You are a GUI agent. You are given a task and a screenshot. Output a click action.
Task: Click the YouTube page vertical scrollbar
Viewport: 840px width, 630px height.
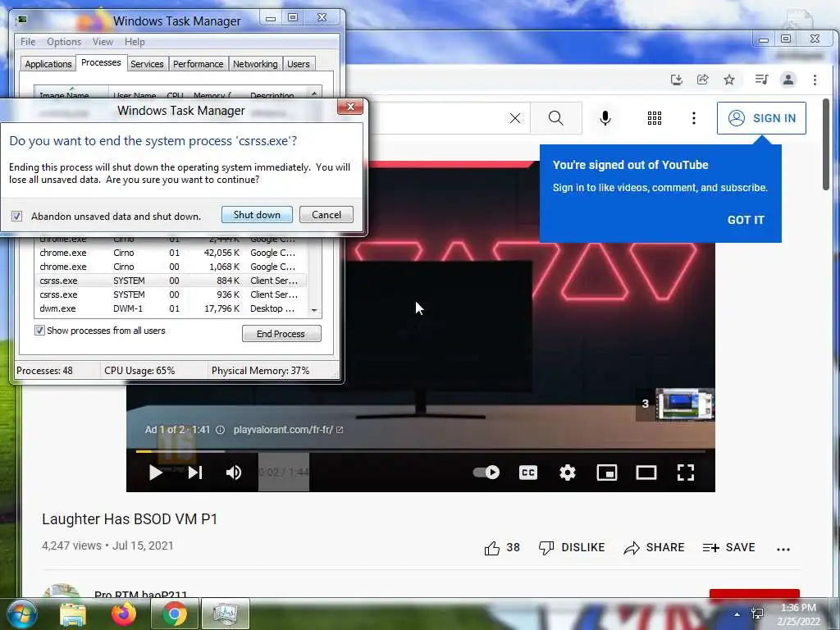pyautogui.click(x=827, y=144)
